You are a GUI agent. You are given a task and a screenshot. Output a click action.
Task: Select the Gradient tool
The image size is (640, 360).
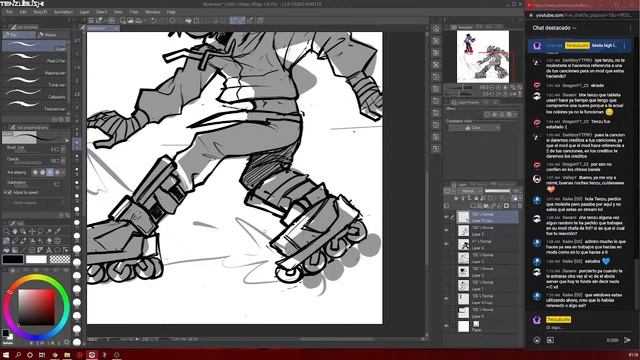click(15, 250)
